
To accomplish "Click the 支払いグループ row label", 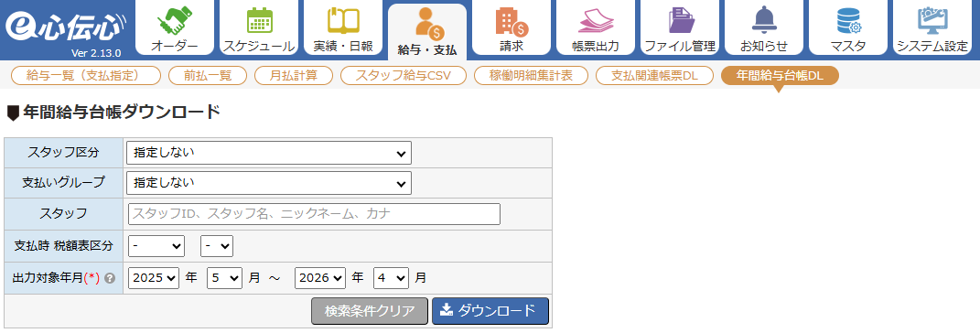I will coord(64,183).
